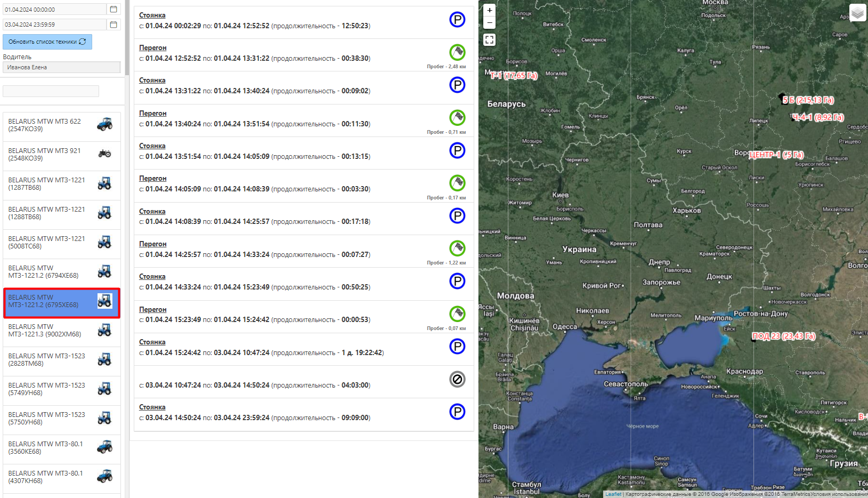Click the no-data icon at 03.04.24 10:47:24
The width and height of the screenshot is (868, 498).
click(457, 379)
